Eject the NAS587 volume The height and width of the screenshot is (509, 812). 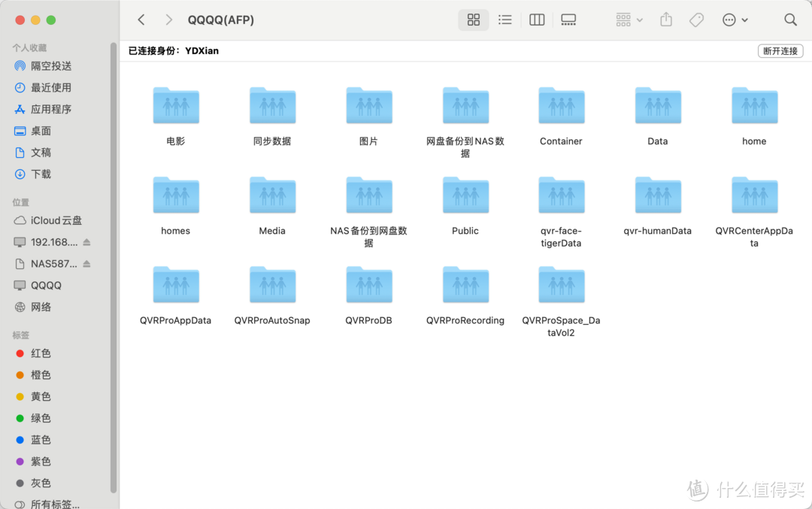coord(86,264)
